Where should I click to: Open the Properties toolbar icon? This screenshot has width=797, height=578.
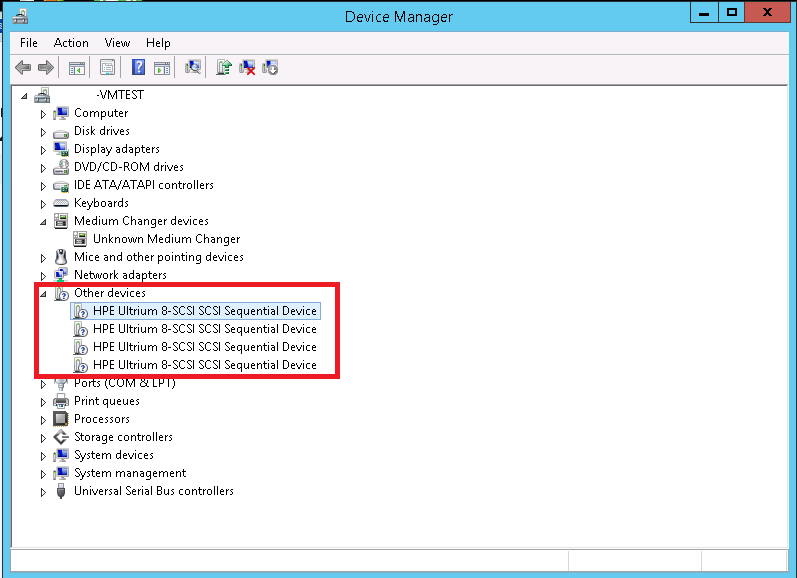(107, 67)
